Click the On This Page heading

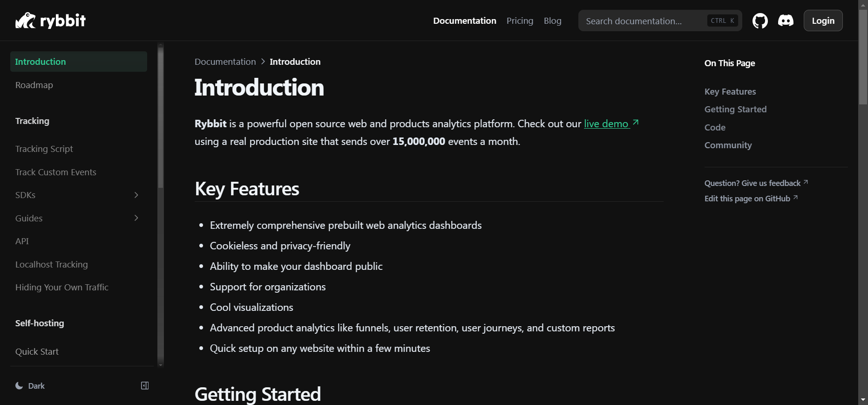click(729, 63)
